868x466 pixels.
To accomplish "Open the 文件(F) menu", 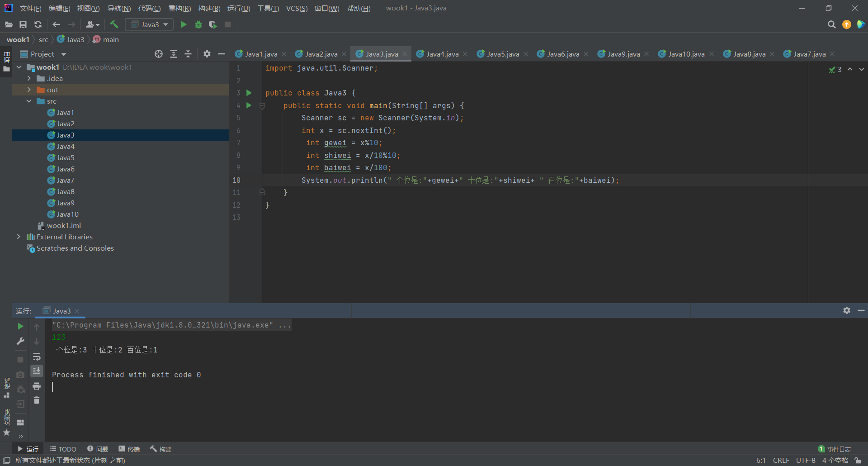I will 30,8.
